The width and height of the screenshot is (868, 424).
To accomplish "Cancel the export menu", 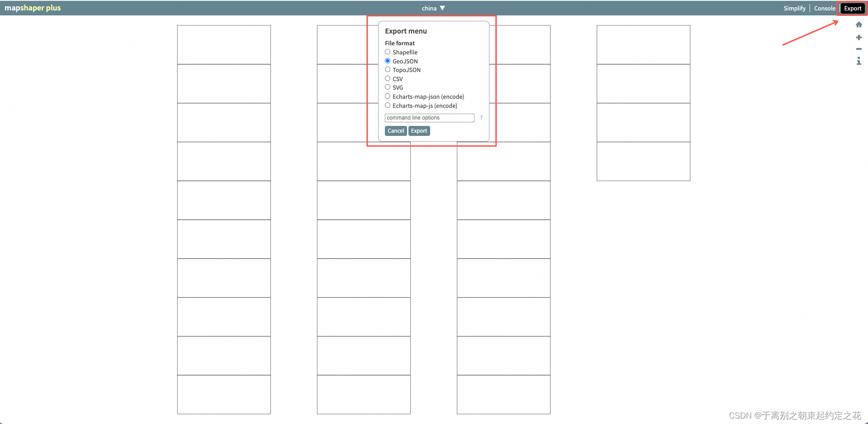I will click(x=396, y=131).
